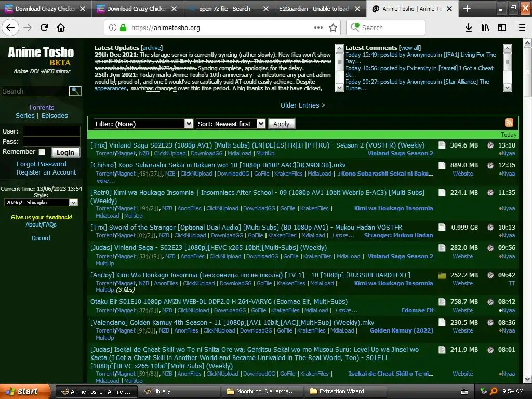This screenshot has width=532, height=399.
Task: Click the keyboard icon in taskbar tray
Action: pos(464,392)
